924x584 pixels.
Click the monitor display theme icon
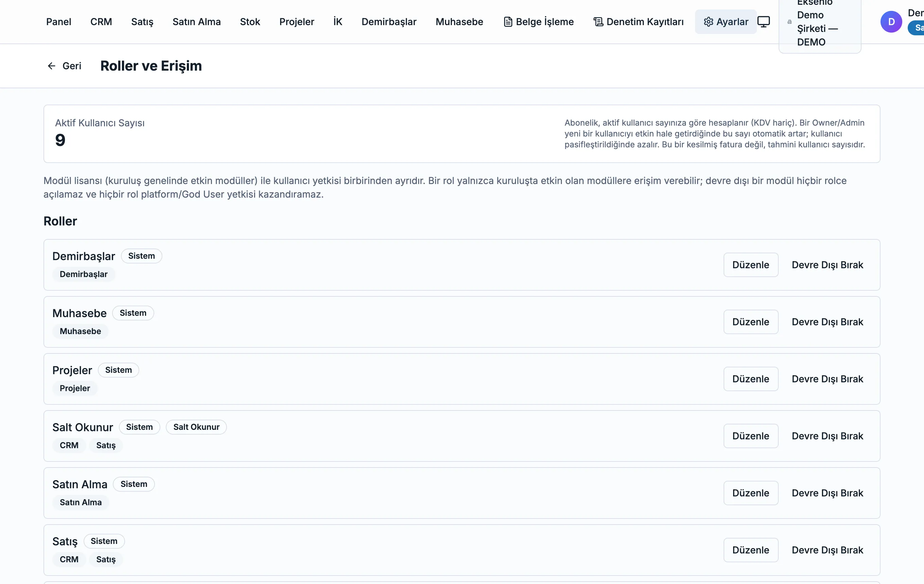[x=764, y=22]
